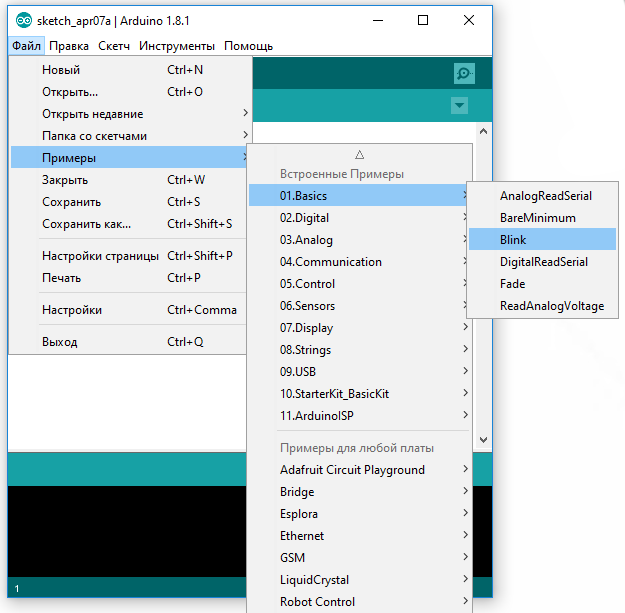Open the DigitalReadSerial example
The height and width of the screenshot is (613, 625).
pos(542,261)
